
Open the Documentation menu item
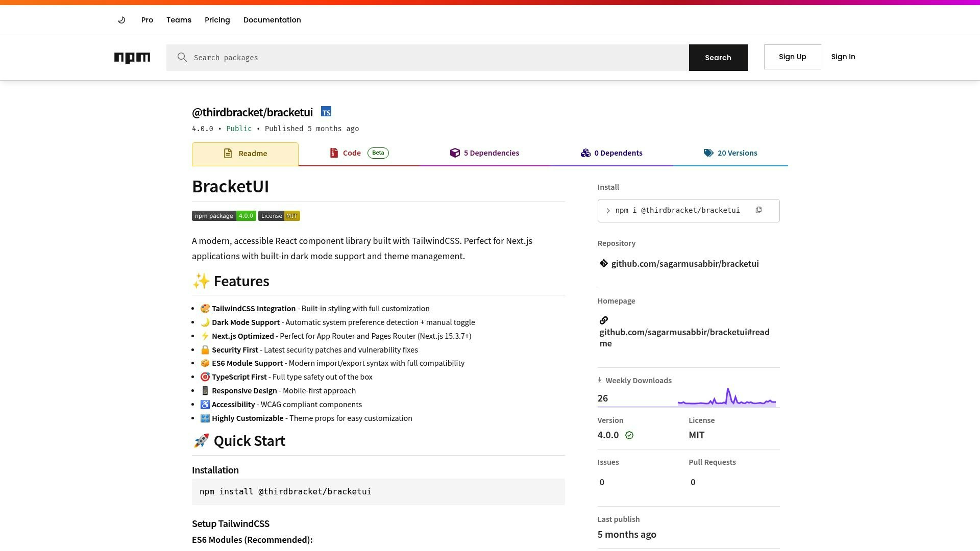272,20
